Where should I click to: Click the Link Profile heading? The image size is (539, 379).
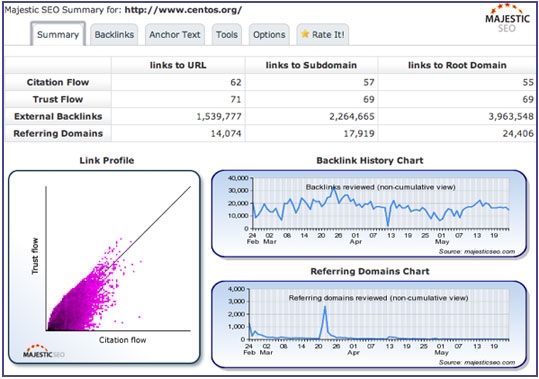107,160
